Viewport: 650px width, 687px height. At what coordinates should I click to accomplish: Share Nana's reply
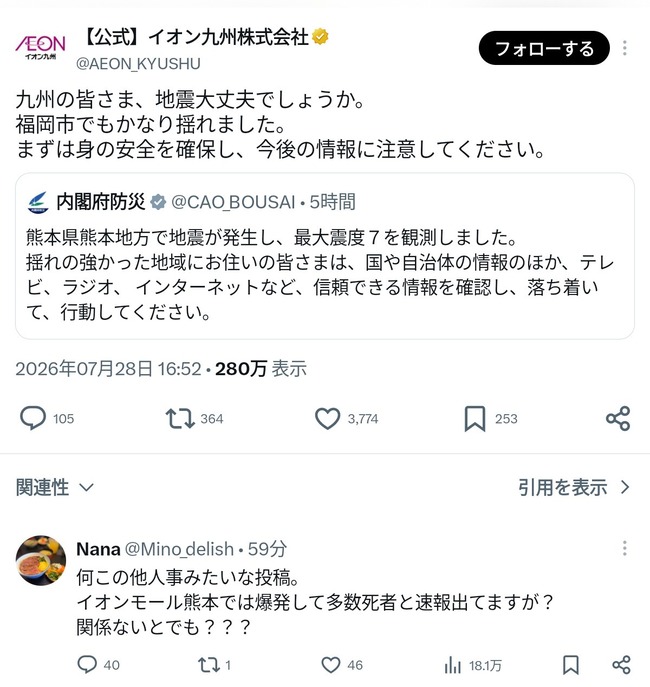622,665
